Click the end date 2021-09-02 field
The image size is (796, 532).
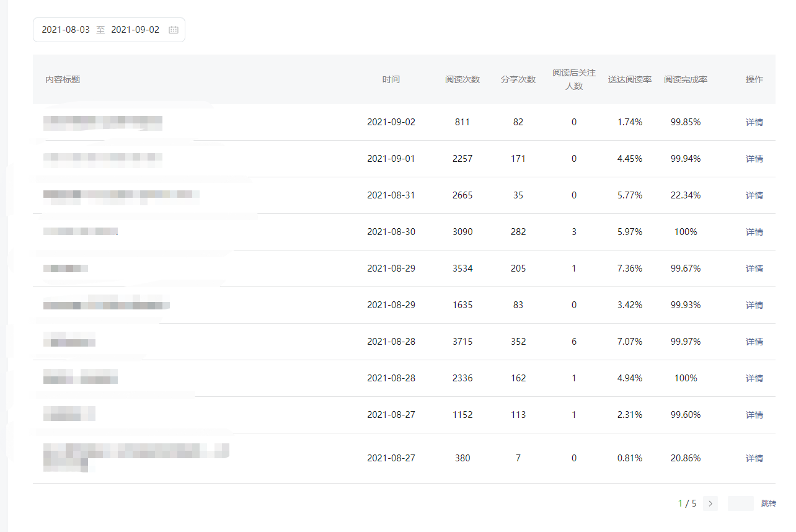point(135,30)
